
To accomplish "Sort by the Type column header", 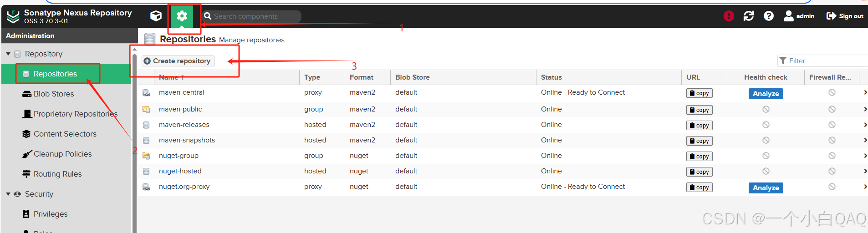I will click(x=322, y=77).
